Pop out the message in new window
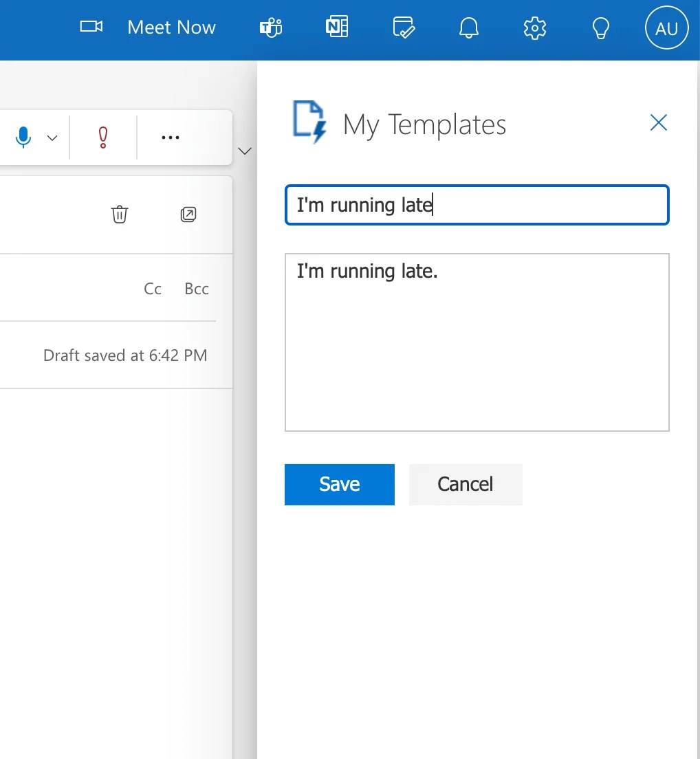 (x=188, y=214)
